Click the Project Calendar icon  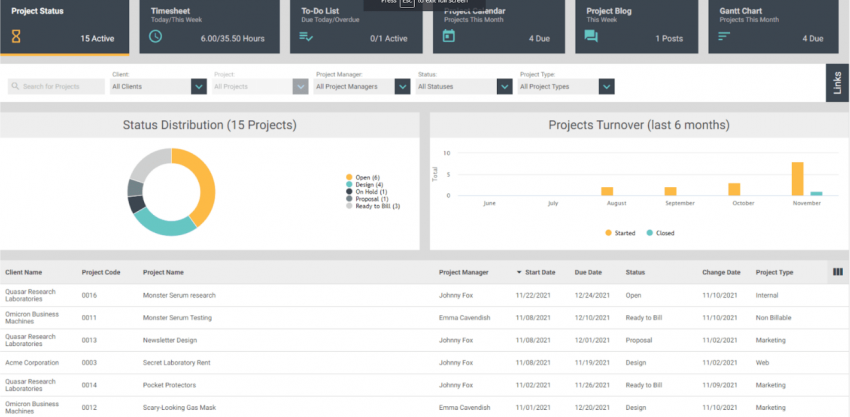tap(449, 37)
